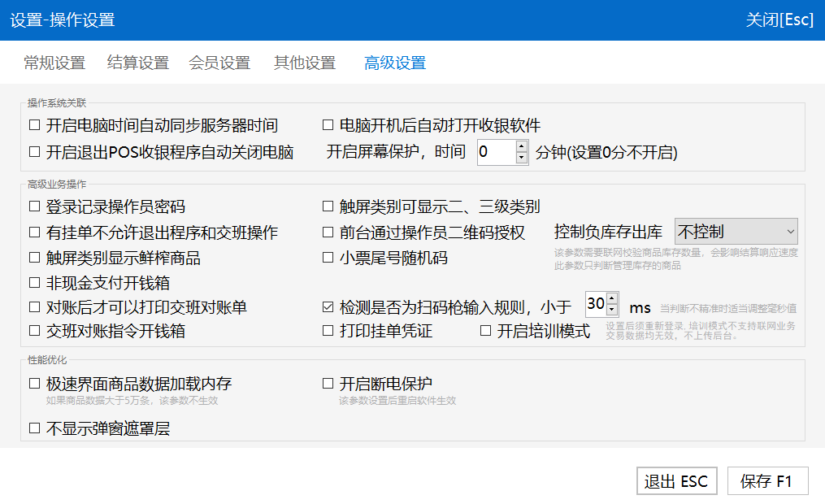Tick 触屏类别可显示二、三级类别 checkbox

pos(328,206)
